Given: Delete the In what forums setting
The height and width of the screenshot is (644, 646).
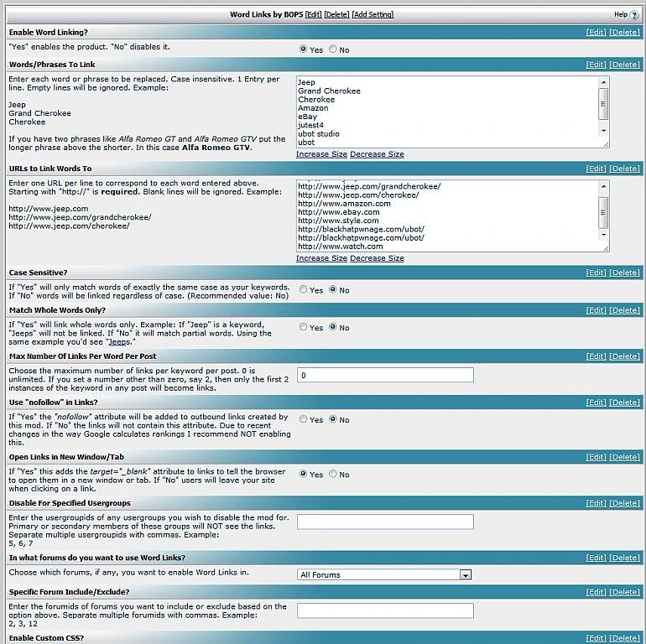Looking at the screenshot, I should click(624, 558).
